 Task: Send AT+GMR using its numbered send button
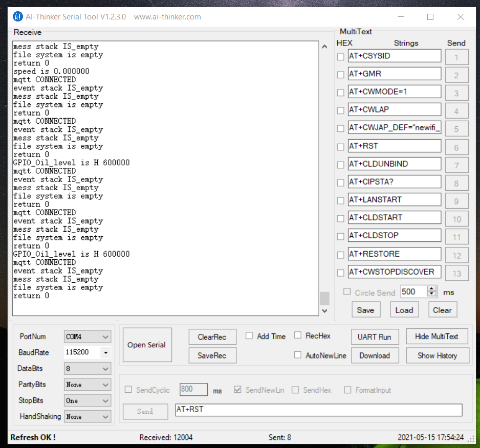[456, 74]
